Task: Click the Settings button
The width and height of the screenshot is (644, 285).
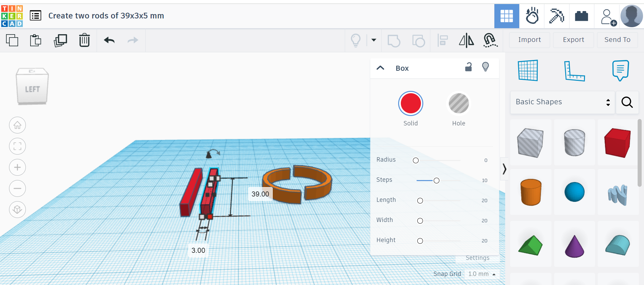Action: pyautogui.click(x=477, y=258)
